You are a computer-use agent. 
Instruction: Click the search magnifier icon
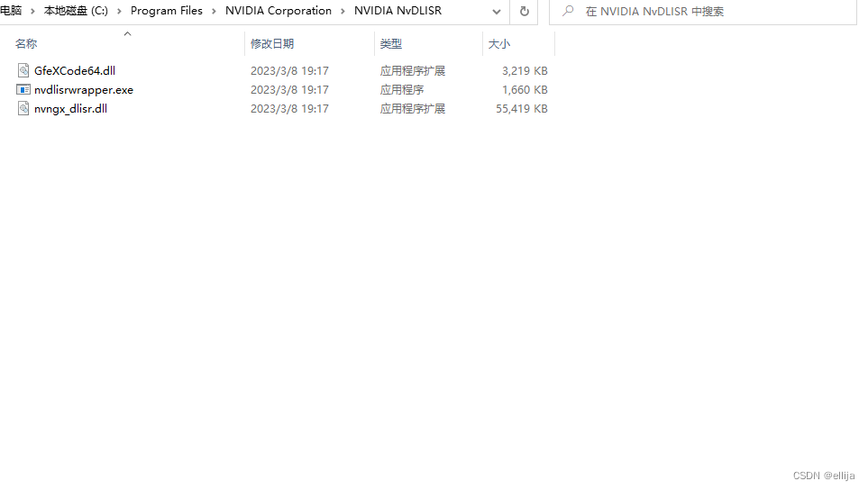(568, 11)
